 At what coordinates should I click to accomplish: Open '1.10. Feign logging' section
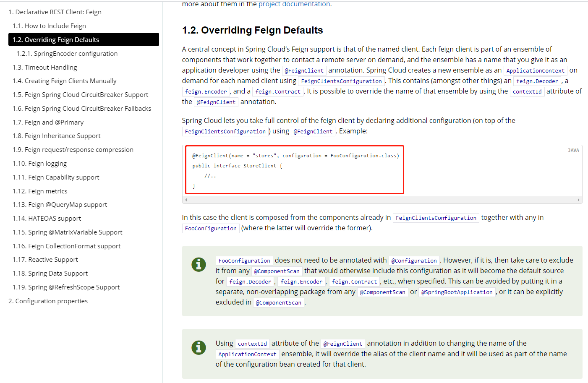point(40,164)
